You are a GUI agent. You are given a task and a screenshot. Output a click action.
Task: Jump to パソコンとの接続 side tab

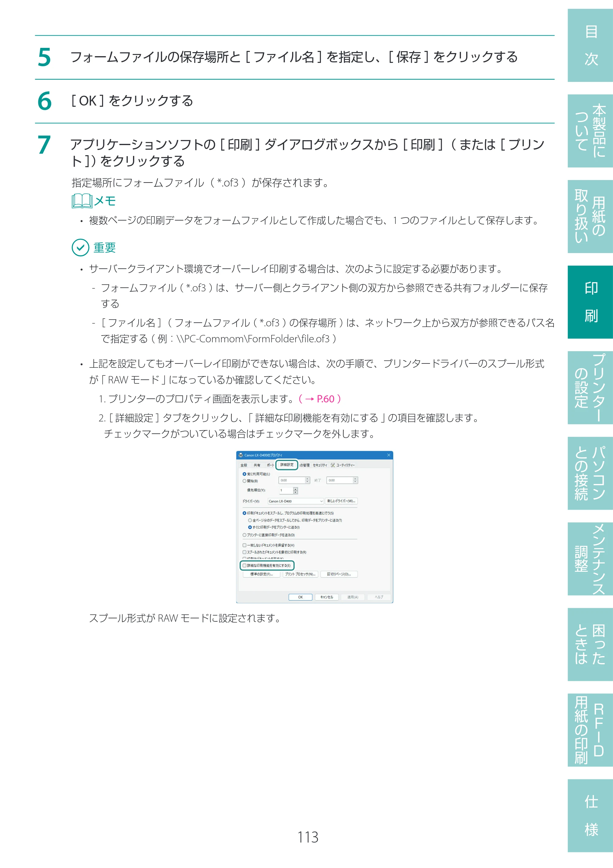590,473
